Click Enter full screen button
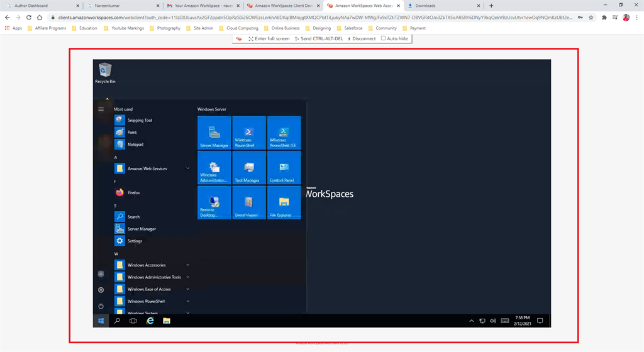The width and height of the screenshot is (644, 352). (x=269, y=38)
